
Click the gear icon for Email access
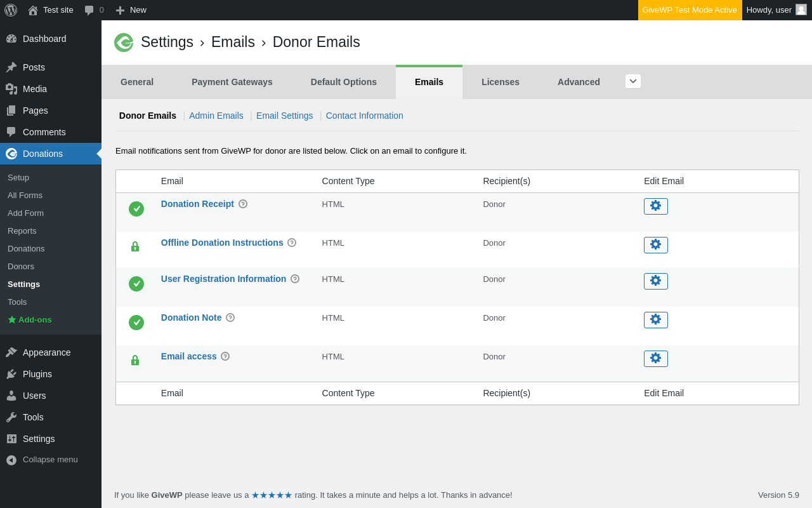point(655,359)
